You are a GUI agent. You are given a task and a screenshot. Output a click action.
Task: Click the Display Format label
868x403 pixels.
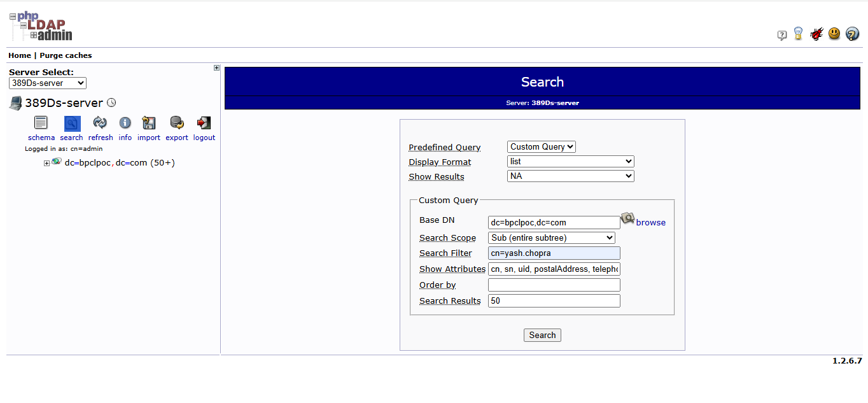(x=440, y=162)
